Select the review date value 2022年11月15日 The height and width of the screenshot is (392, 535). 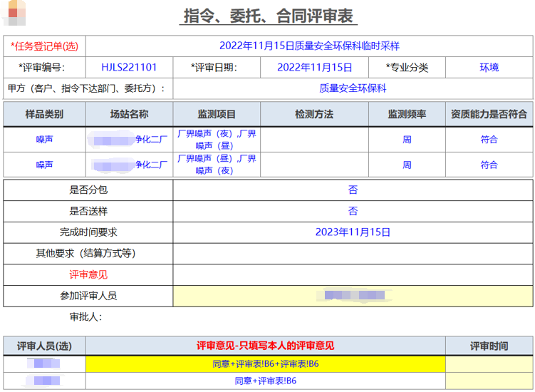314,68
